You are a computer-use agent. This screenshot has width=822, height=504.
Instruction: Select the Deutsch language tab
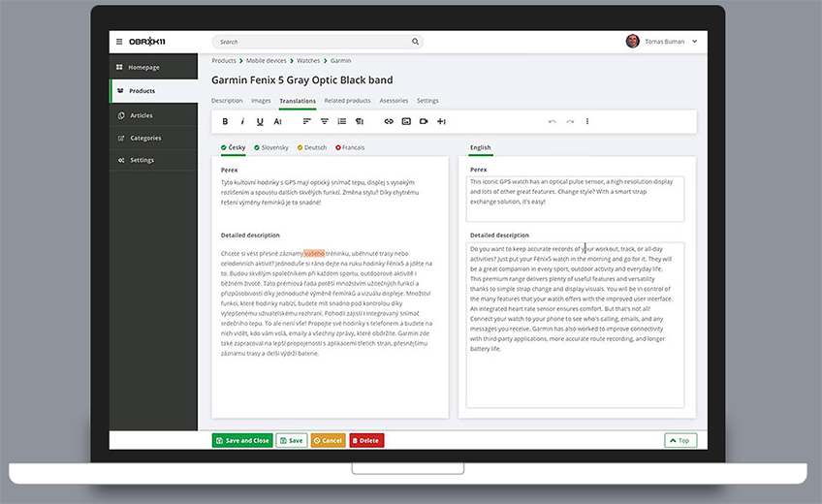click(x=312, y=147)
